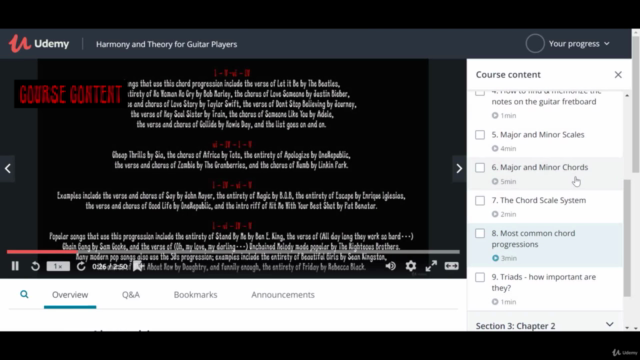This screenshot has height=360, width=640.
Task: Mute the video volume
Action: [x=390, y=266]
